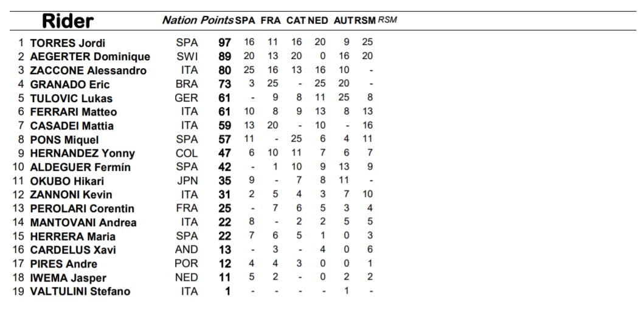Pick the FERRARI Matteo row name
Viewport: 644px width, 324px height.
74,112
